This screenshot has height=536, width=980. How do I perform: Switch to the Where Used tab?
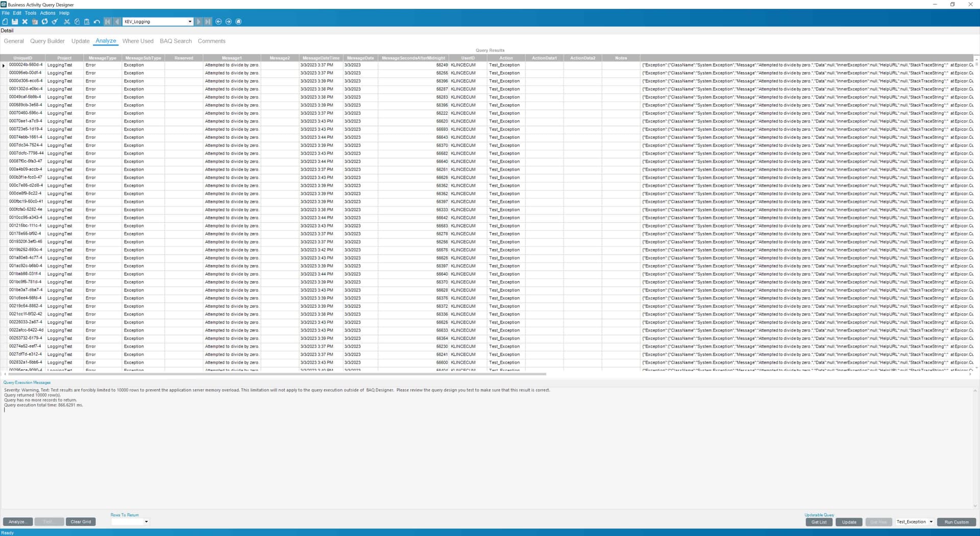point(137,41)
